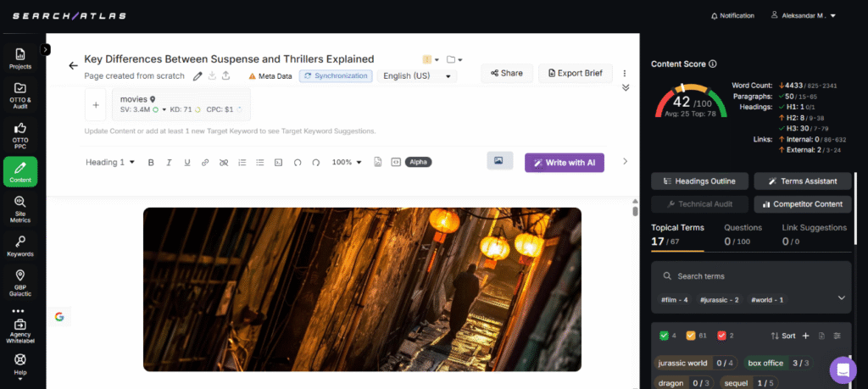Open the Help menu in the sidebar
Screen dimensions: 868x389
[x=20, y=366]
